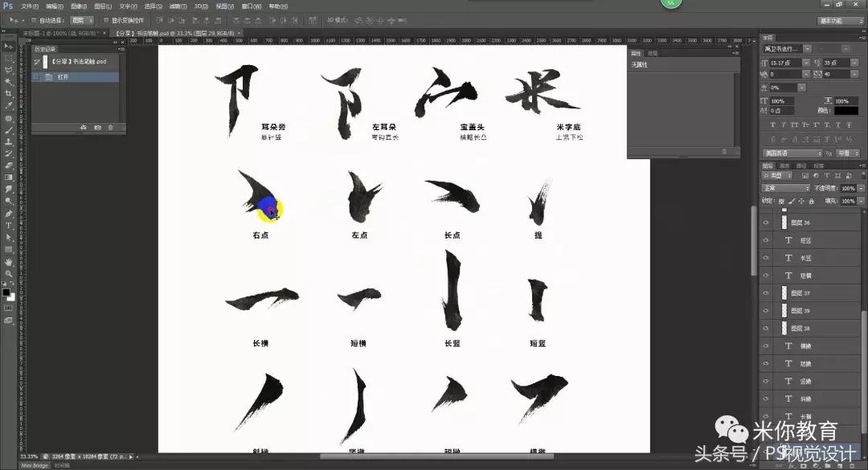The height and width of the screenshot is (470, 868).
Task: Open Mini Bridge panel tab at bottom
Action: (x=35, y=465)
